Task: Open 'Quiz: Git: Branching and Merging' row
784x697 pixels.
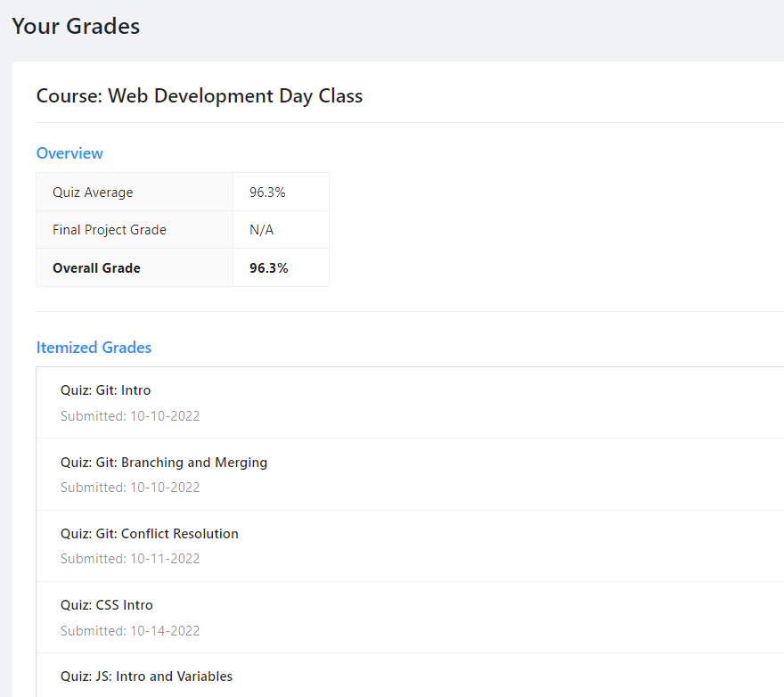Action: pyautogui.click(x=410, y=474)
